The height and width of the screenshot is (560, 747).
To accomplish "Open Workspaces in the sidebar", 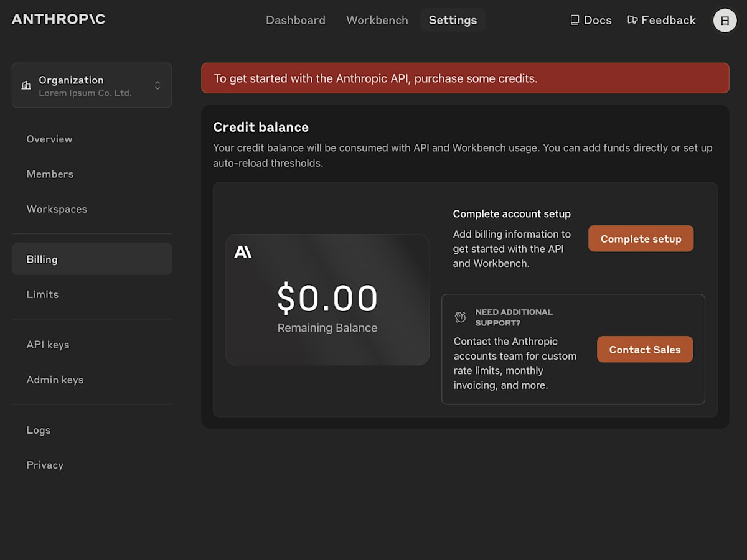I will [x=92, y=209].
